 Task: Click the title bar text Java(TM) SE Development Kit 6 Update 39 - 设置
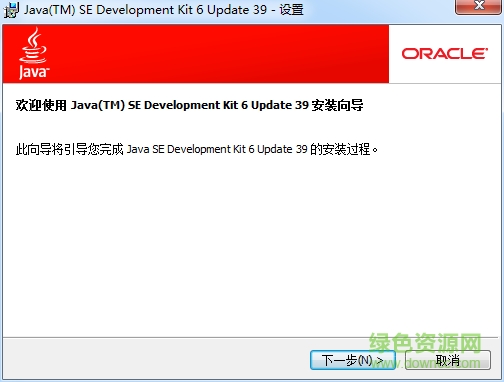tap(164, 10)
